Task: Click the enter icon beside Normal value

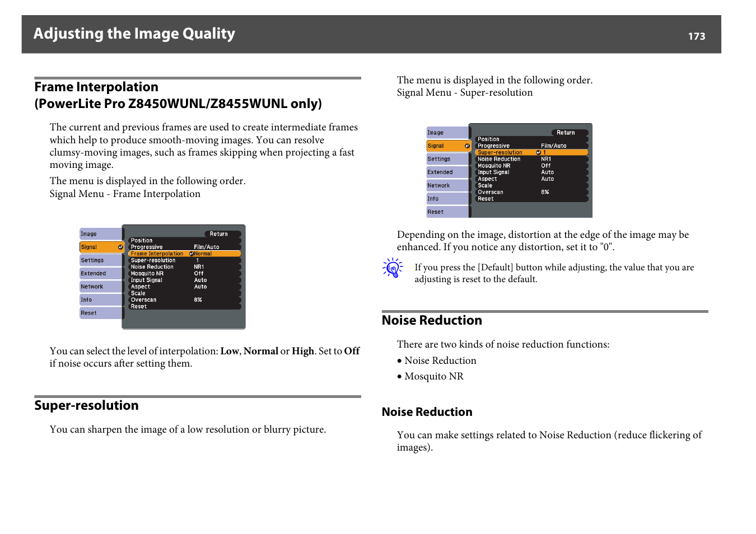Action: [192, 254]
